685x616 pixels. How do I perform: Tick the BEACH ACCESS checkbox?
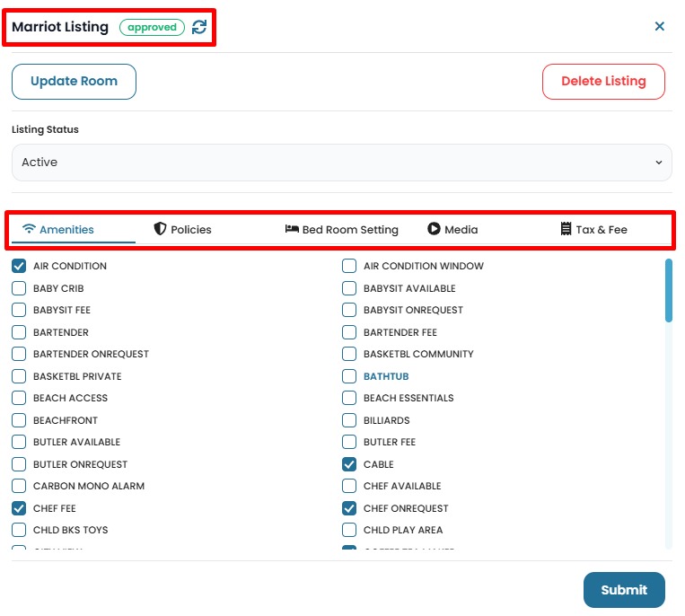tap(19, 398)
